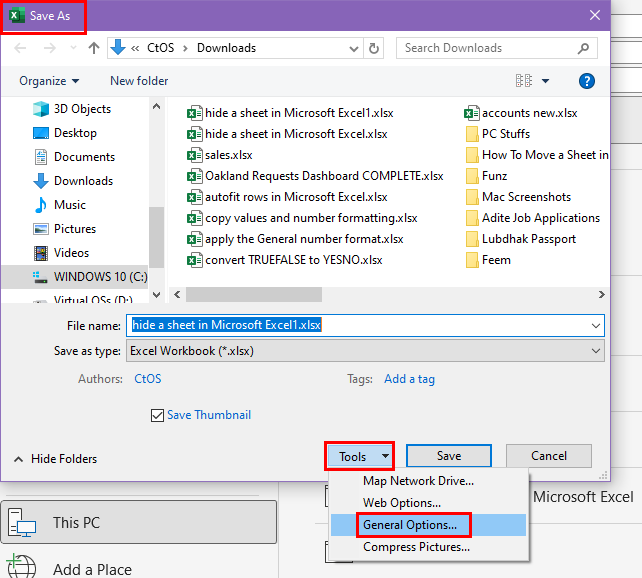Choose Compress Pictures from Tools menu
The height and width of the screenshot is (578, 642).
click(428, 547)
